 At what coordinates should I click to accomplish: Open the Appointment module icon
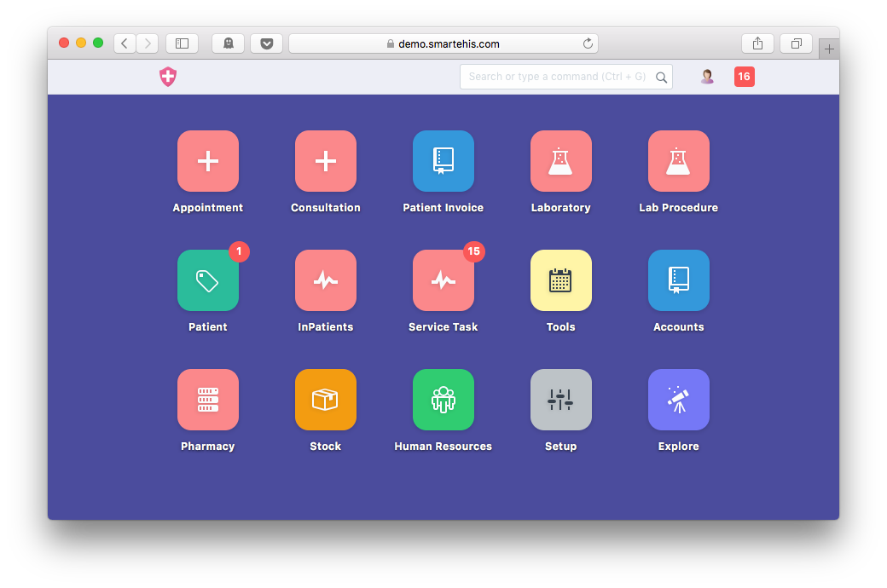pos(207,161)
